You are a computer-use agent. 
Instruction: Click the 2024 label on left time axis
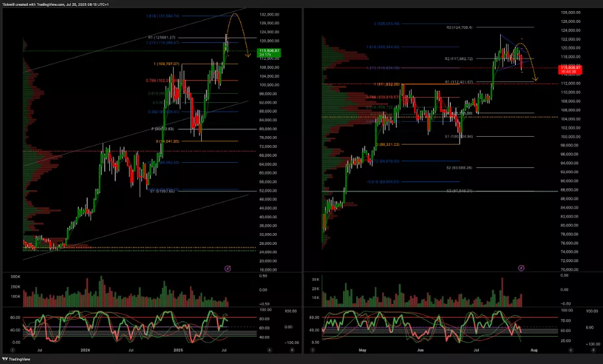coord(85,350)
